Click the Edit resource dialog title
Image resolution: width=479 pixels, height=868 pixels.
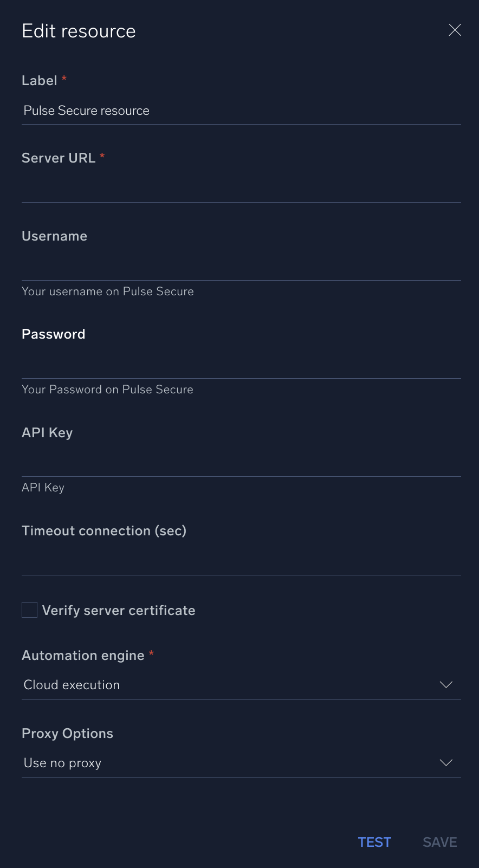pyautogui.click(x=79, y=31)
